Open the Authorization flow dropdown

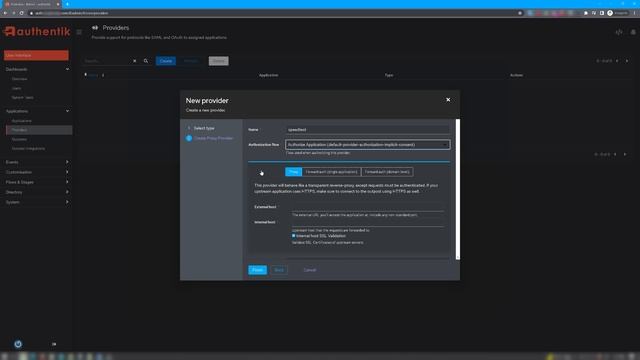click(x=367, y=144)
